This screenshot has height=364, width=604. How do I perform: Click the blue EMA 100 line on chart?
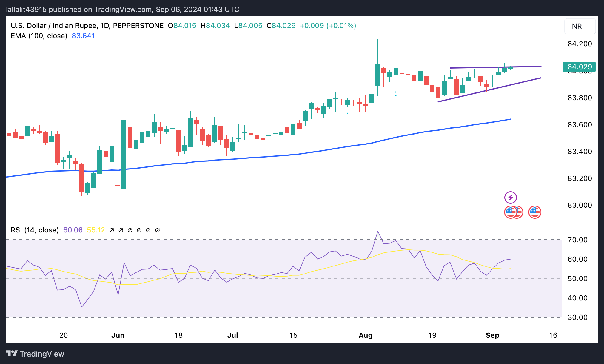298,154
